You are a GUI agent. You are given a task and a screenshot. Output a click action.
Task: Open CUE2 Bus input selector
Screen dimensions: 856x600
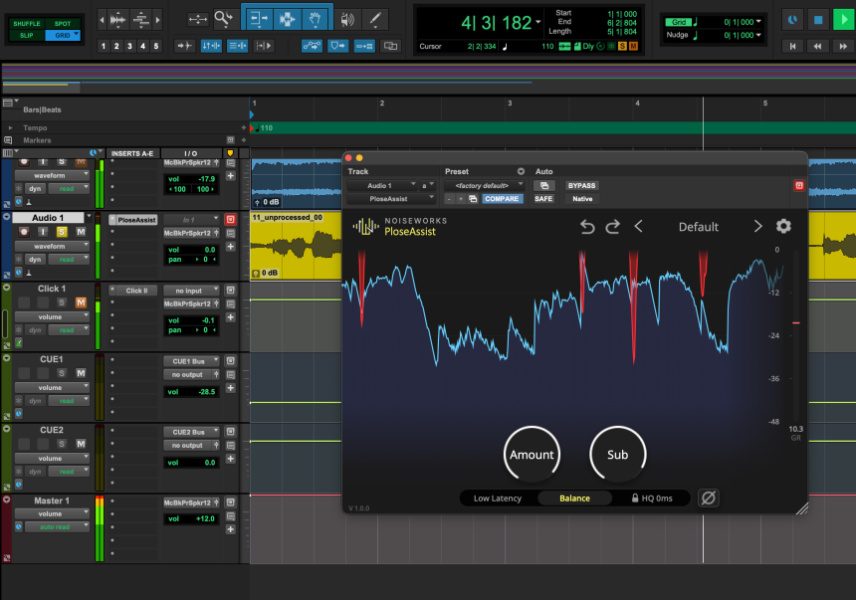(191, 432)
